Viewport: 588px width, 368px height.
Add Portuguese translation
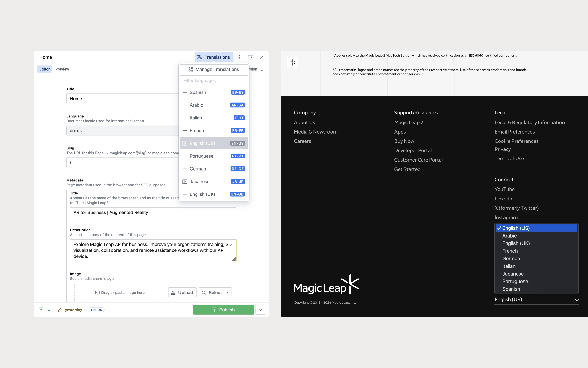click(214, 156)
